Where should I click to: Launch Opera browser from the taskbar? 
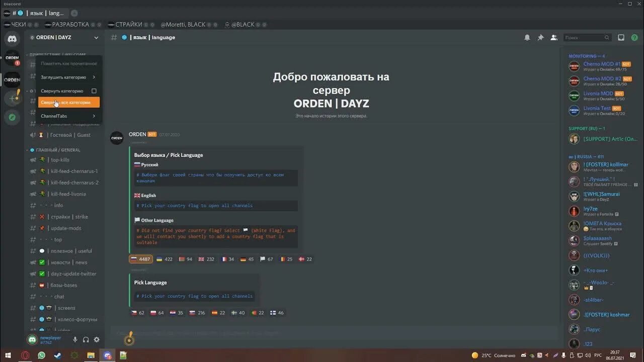25,355
